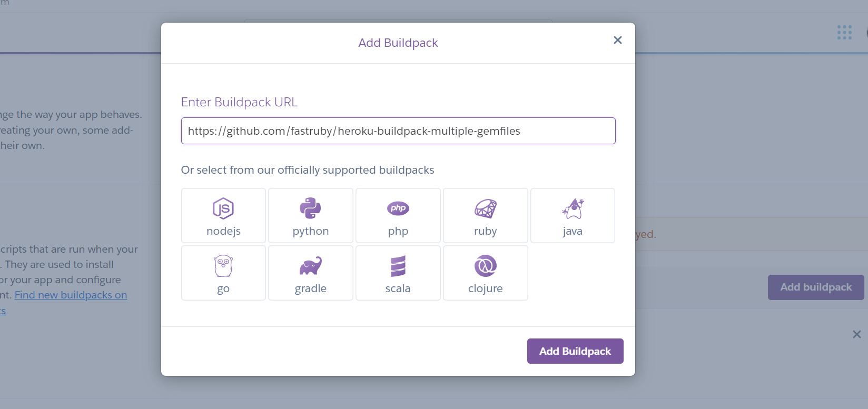The width and height of the screenshot is (868, 409).
Task: Dismiss the notification beneath the dialog
Action: pyautogui.click(x=857, y=334)
